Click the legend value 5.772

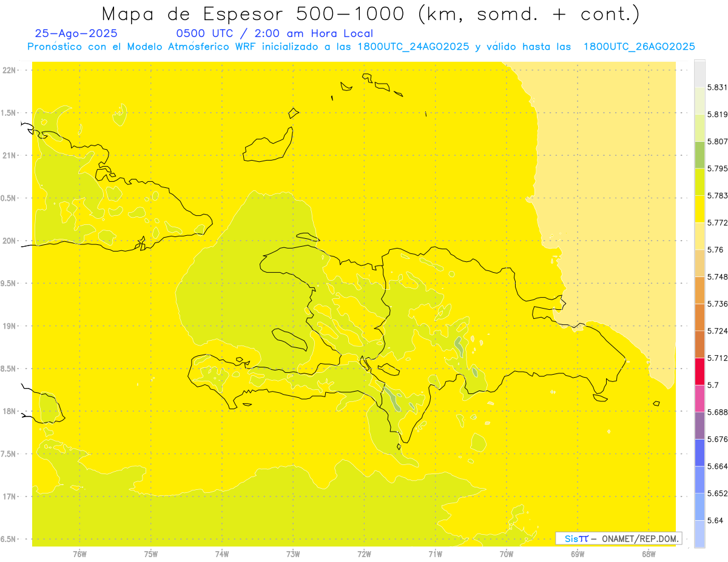(718, 222)
